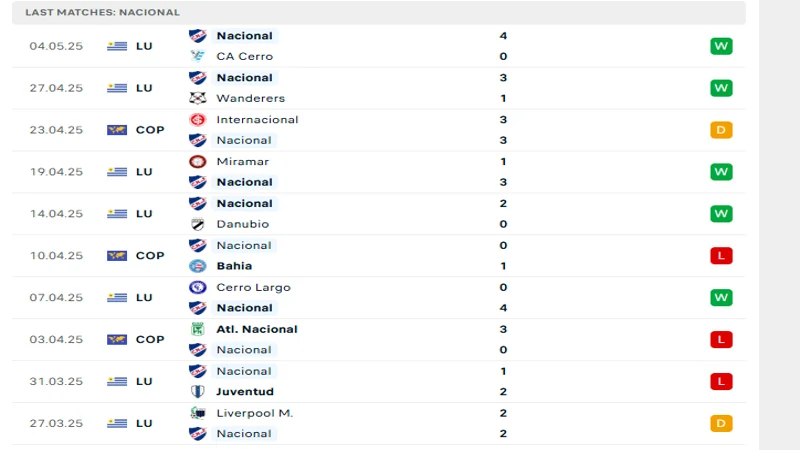Click the red L badge for 31.03.25 match

[x=721, y=381]
